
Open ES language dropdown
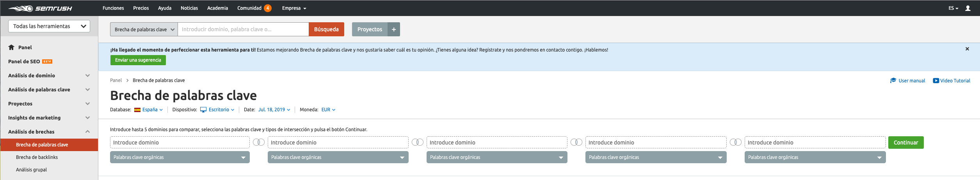953,8
